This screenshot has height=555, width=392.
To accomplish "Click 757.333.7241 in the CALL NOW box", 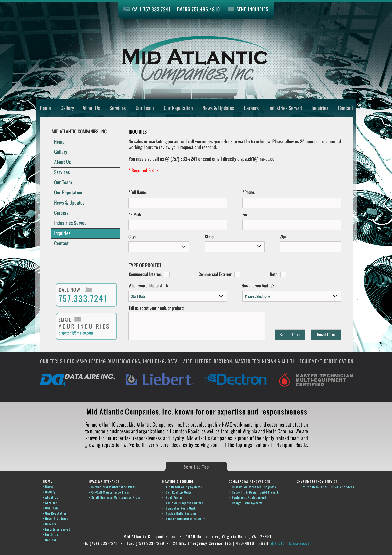I will tap(83, 299).
